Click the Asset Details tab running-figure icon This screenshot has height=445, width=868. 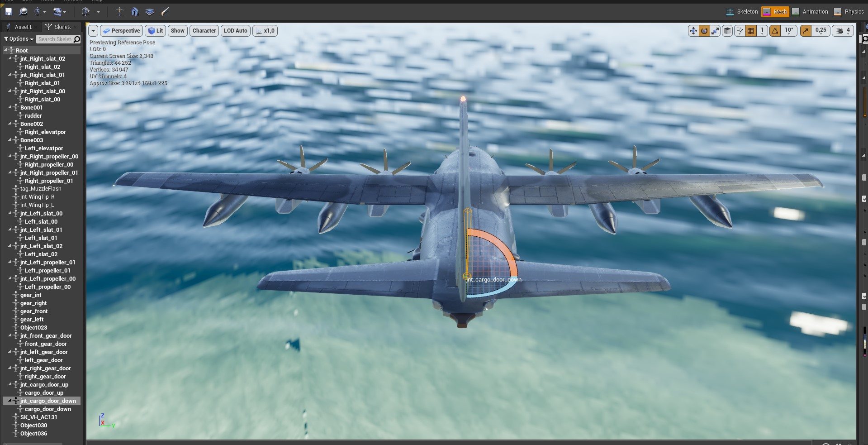8,27
